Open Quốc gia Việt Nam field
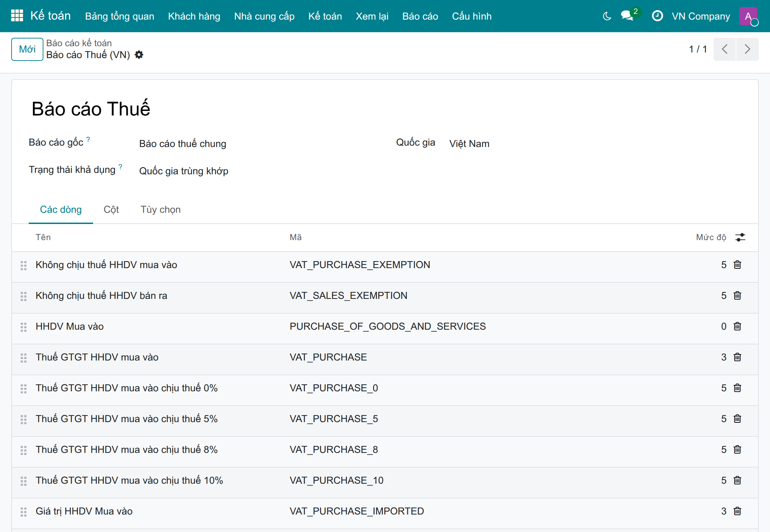 [x=595, y=144]
